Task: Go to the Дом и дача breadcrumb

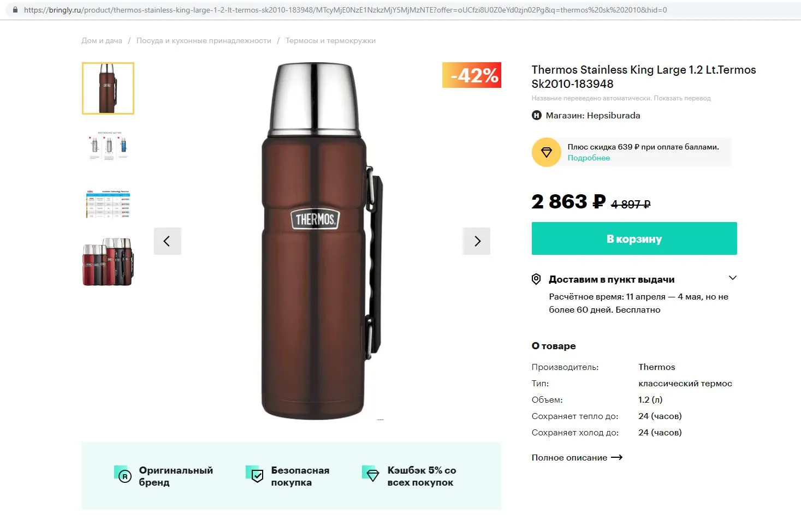Action: click(x=102, y=41)
